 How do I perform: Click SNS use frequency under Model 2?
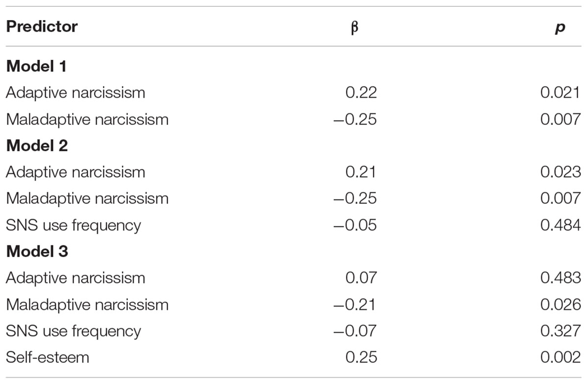(x=73, y=225)
